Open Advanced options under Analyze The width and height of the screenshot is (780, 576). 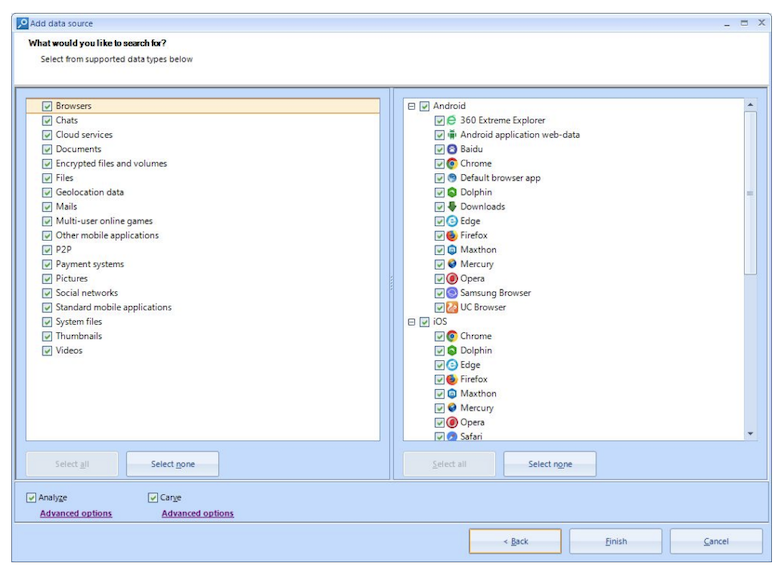pos(76,513)
